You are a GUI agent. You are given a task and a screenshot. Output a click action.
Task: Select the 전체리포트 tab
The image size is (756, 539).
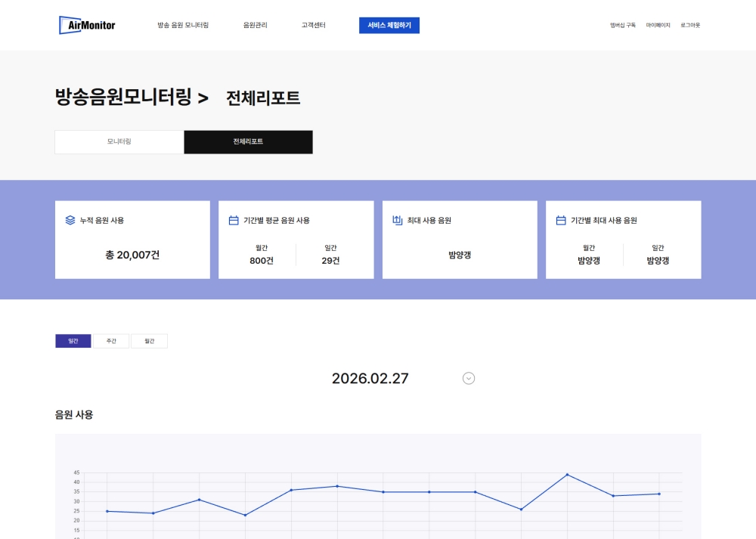[248, 142]
